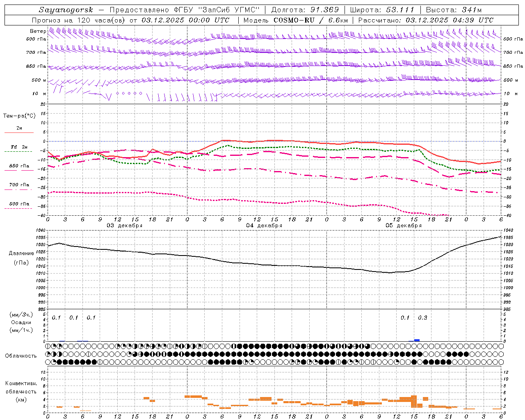This screenshot has height=420, width=525.
Task: Click the "Конвективн." convective cloud label
Action: [x=21, y=383]
